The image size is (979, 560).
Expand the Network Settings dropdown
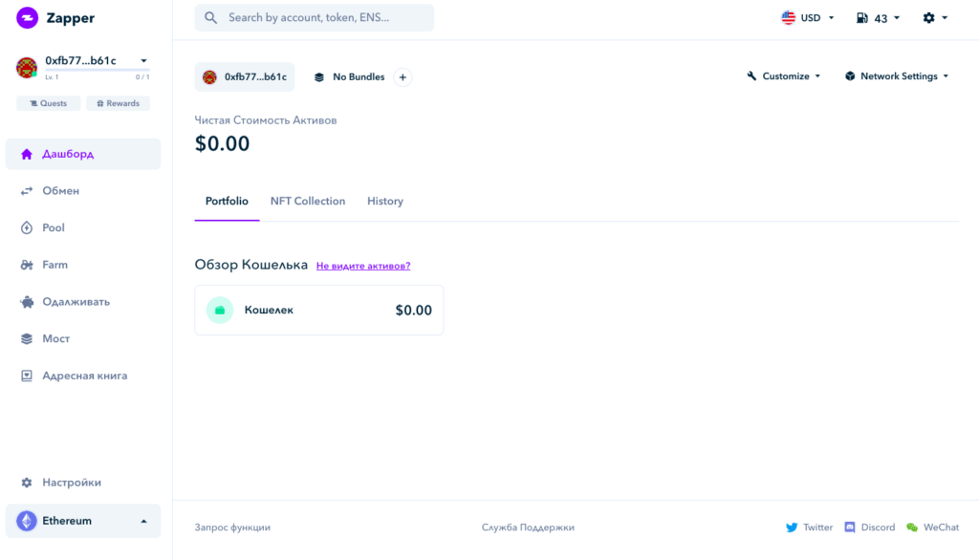[x=897, y=76]
